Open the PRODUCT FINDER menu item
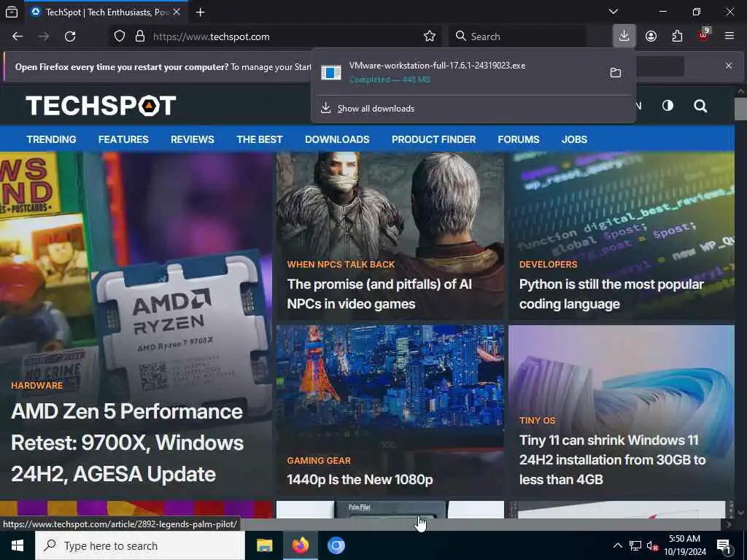747x560 pixels. point(433,139)
